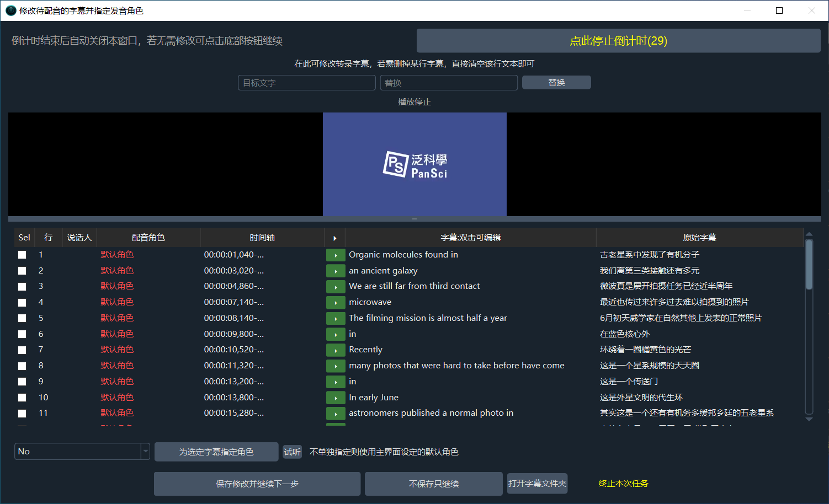Play preview for row 5 filming mission
The width and height of the screenshot is (829, 504).
tap(336, 318)
